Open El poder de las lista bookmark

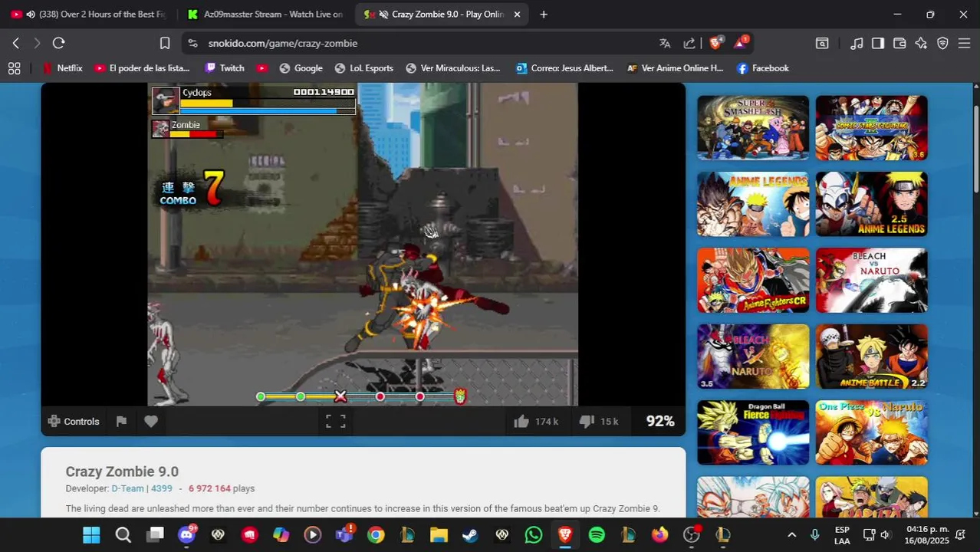142,68
